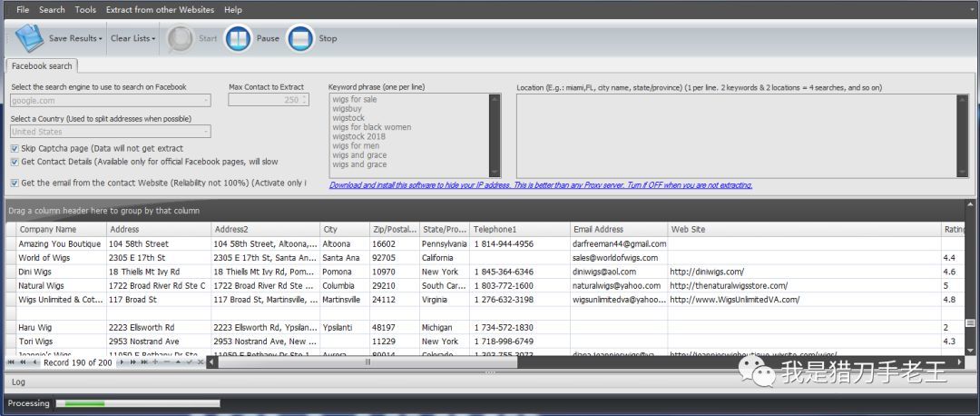Click the 1 734-572-1830 telephone cell
The height and width of the screenshot is (416, 980).
pos(520,327)
